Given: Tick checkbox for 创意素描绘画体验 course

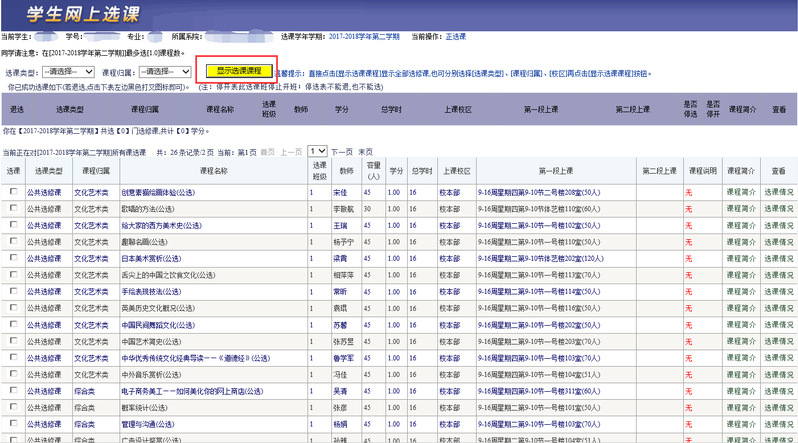Looking at the screenshot, I should tap(13, 191).
